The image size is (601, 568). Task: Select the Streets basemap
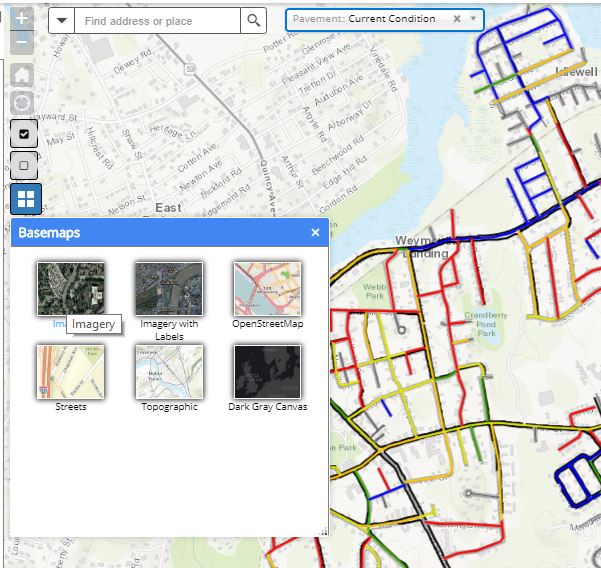[x=70, y=372]
